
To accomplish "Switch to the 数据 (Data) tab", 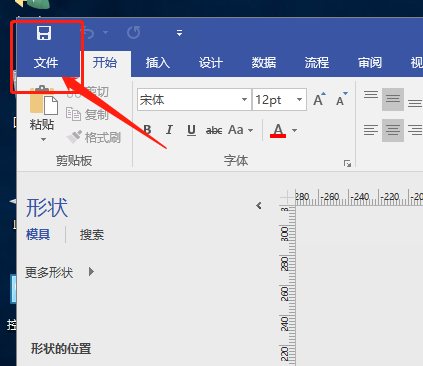I will (264, 63).
